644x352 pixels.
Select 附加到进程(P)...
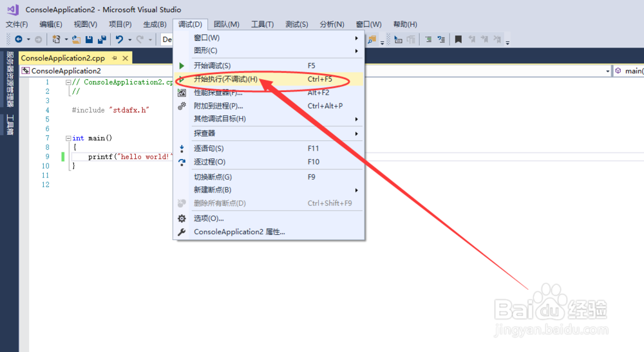click(x=269, y=106)
